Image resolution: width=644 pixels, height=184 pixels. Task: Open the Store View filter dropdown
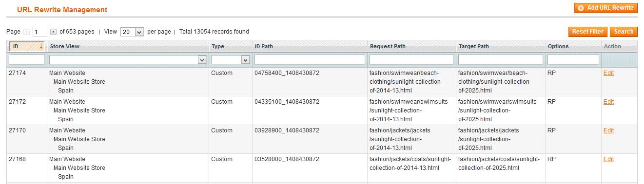(x=128, y=59)
